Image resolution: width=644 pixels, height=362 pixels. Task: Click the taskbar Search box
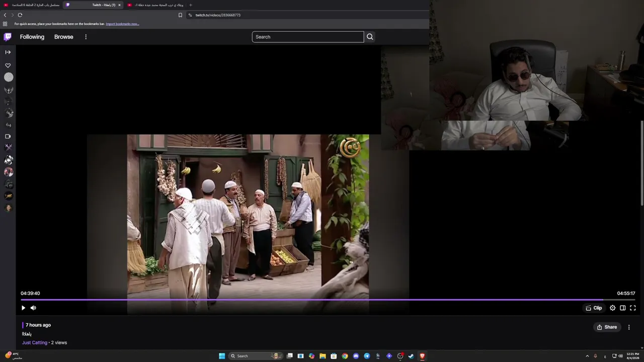click(x=255, y=356)
